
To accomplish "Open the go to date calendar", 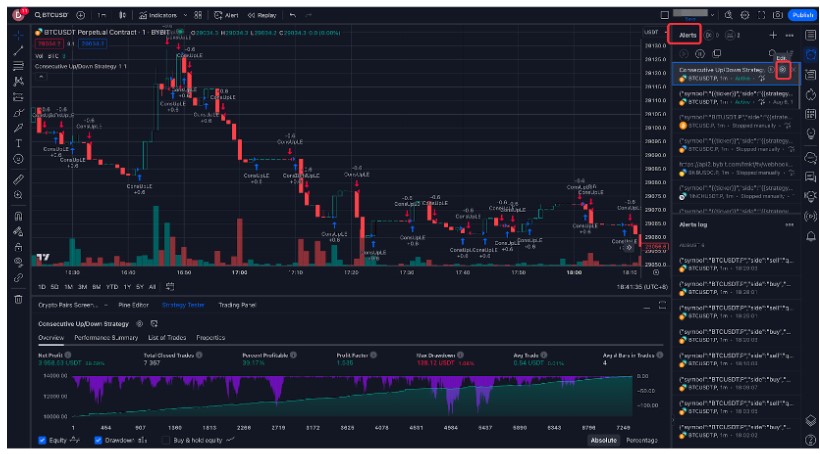I will (x=170, y=287).
